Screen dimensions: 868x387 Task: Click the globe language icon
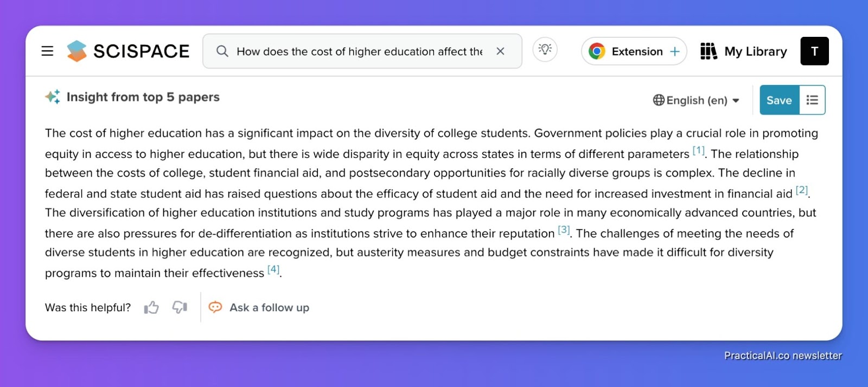click(x=659, y=100)
